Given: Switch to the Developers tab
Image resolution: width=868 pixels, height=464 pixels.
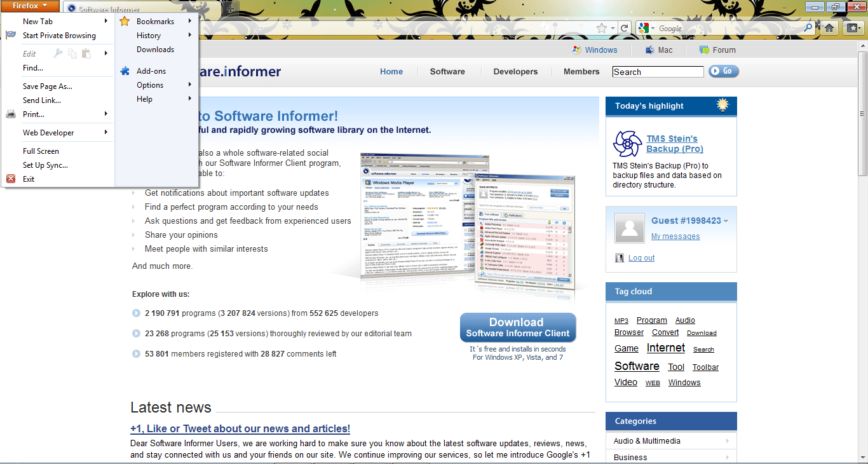Looking at the screenshot, I should coord(515,72).
